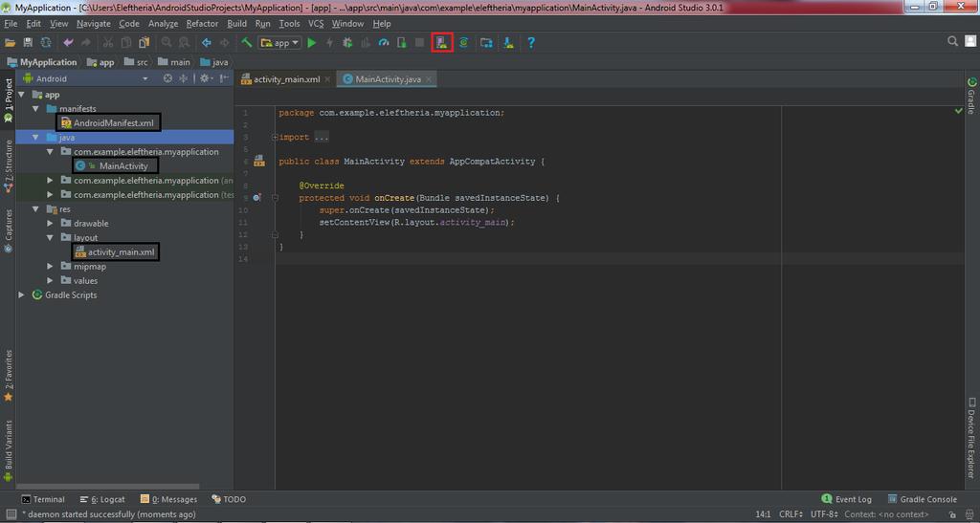Click the Hector inspector icon in status bar
The image size is (980, 523).
click(x=969, y=515)
